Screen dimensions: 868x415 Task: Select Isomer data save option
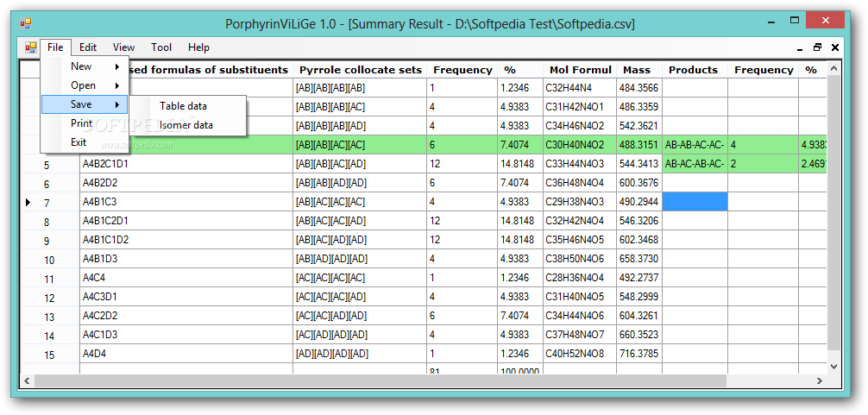click(x=186, y=125)
